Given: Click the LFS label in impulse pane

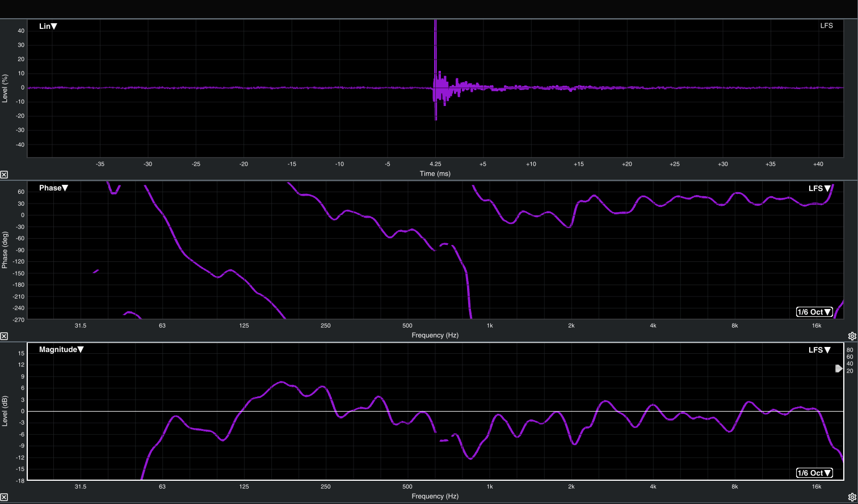Looking at the screenshot, I should [x=826, y=26].
